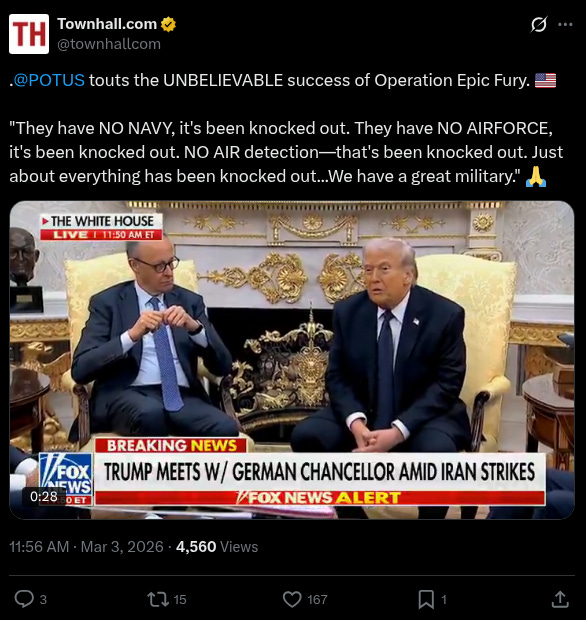Click the folded hands emoji in the post

click(536, 176)
